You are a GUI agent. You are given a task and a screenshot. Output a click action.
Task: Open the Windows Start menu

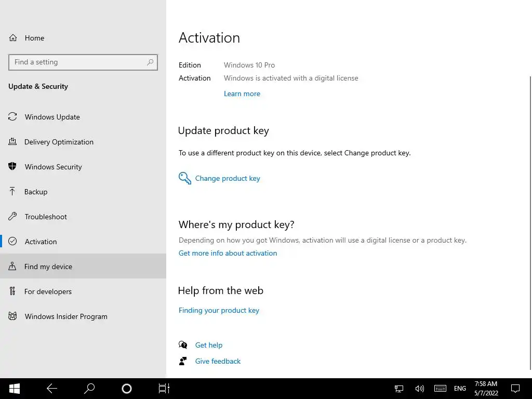tap(15, 389)
